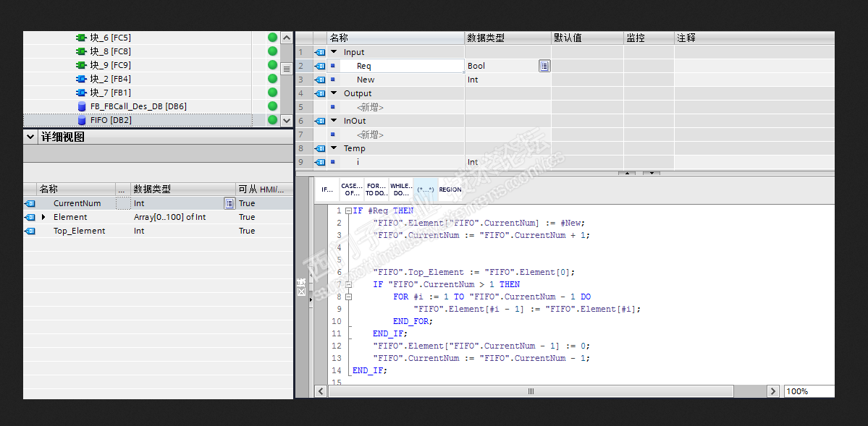Insert a WHILE... DO... loop snippet
The width and height of the screenshot is (868, 426).
(401, 189)
